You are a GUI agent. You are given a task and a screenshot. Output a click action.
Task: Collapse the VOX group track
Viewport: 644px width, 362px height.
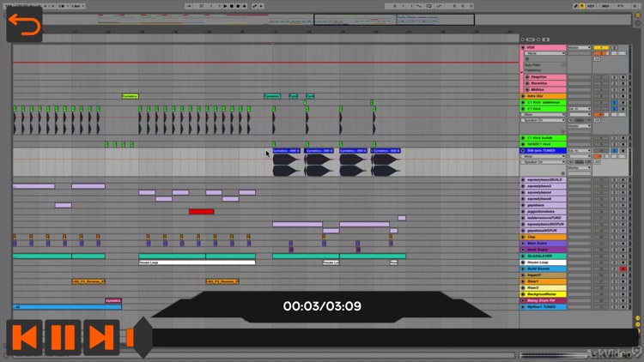tap(523, 48)
